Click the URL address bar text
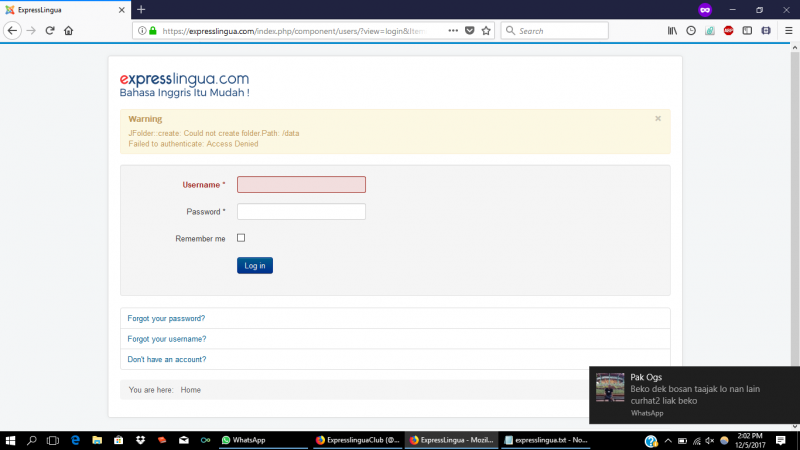 (x=294, y=31)
